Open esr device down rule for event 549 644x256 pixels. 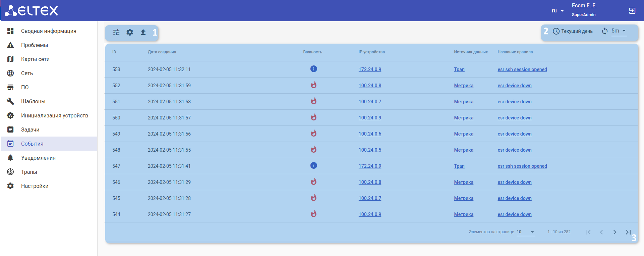point(514,134)
